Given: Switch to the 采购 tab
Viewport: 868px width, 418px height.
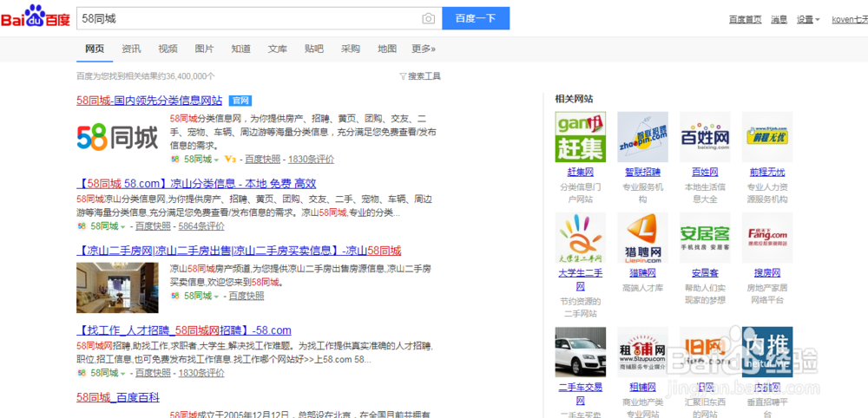Looking at the screenshot, I should 351,49.
